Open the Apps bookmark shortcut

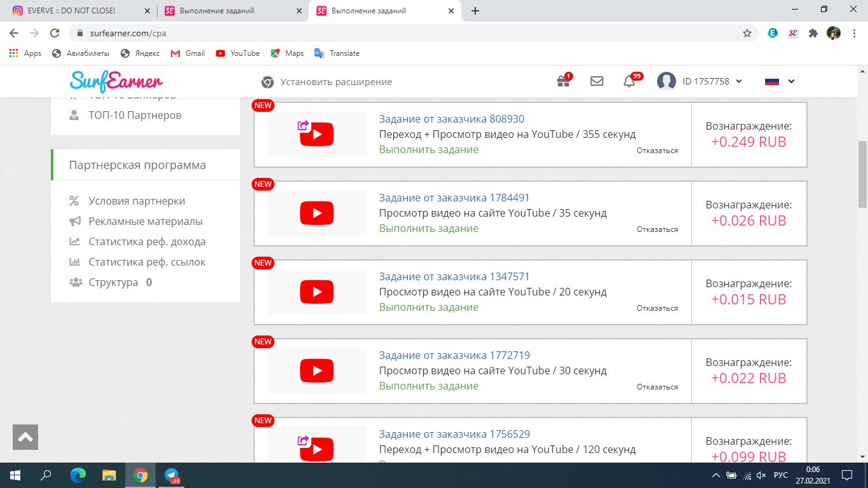(x=25, y=53)
